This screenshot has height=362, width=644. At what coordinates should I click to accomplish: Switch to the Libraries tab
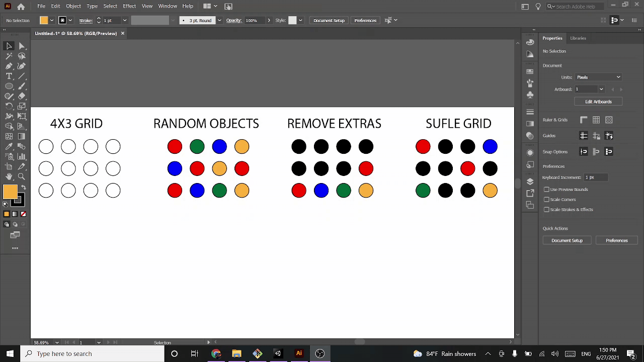(x=578, y=38)
